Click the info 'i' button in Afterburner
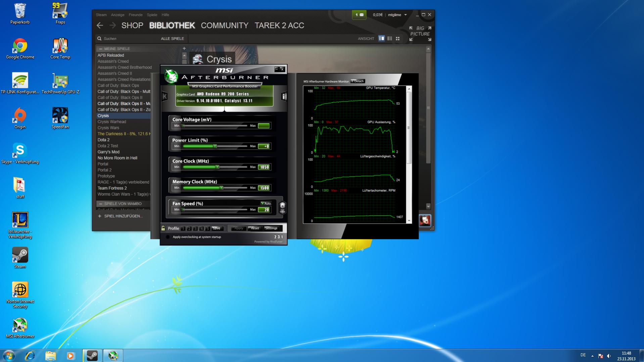The height and width of the screenshot is (362, 644). [284, 96]
